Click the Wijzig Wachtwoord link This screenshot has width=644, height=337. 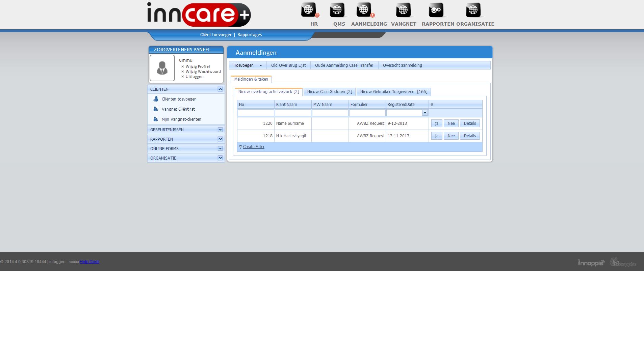click(203, 72)
